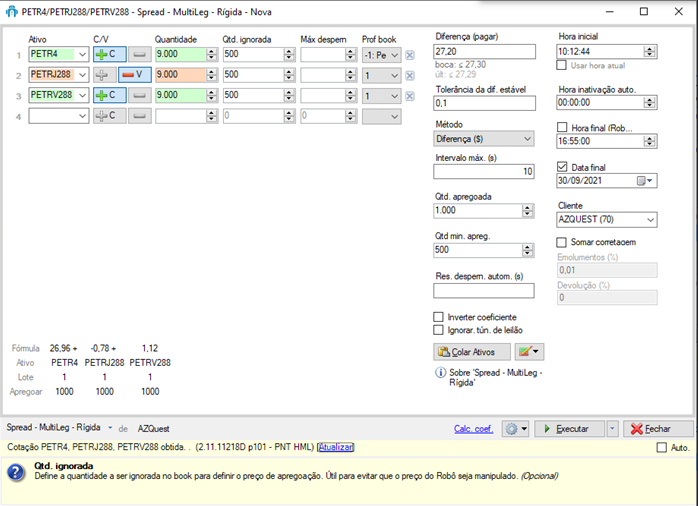Click the grey minus button for PETRV288

[141, 95]
